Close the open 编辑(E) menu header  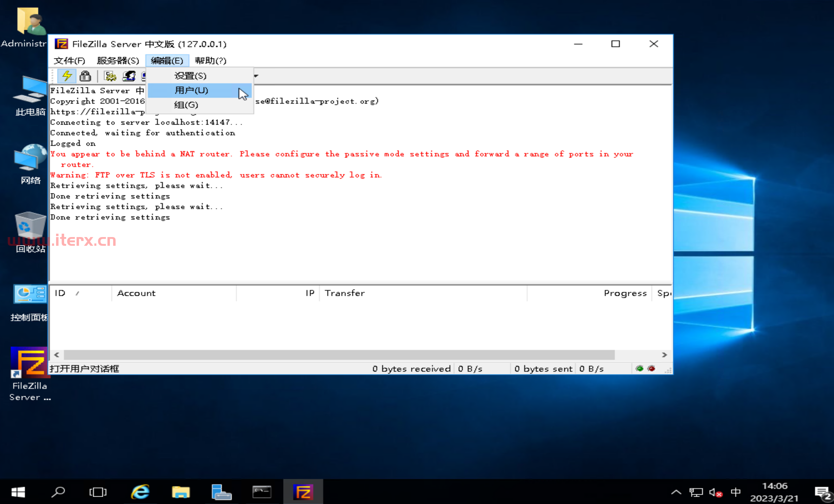[167, 60]
